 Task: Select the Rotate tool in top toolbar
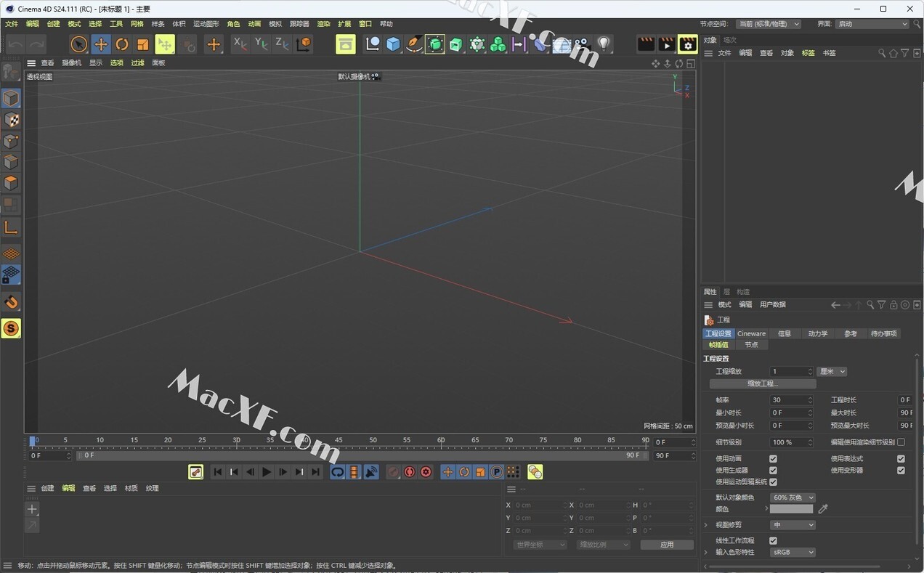pos(122,44)
